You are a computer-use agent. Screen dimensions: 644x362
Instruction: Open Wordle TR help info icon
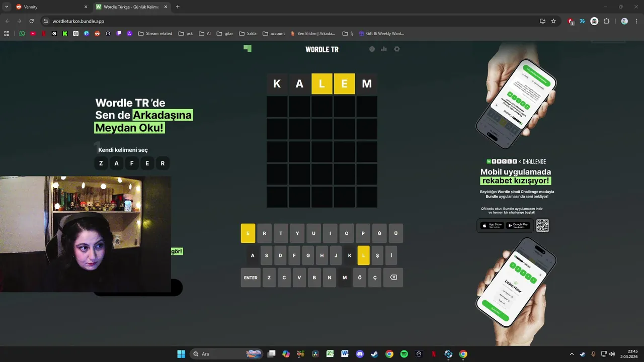pyautogui.click(x=372, y=49)
